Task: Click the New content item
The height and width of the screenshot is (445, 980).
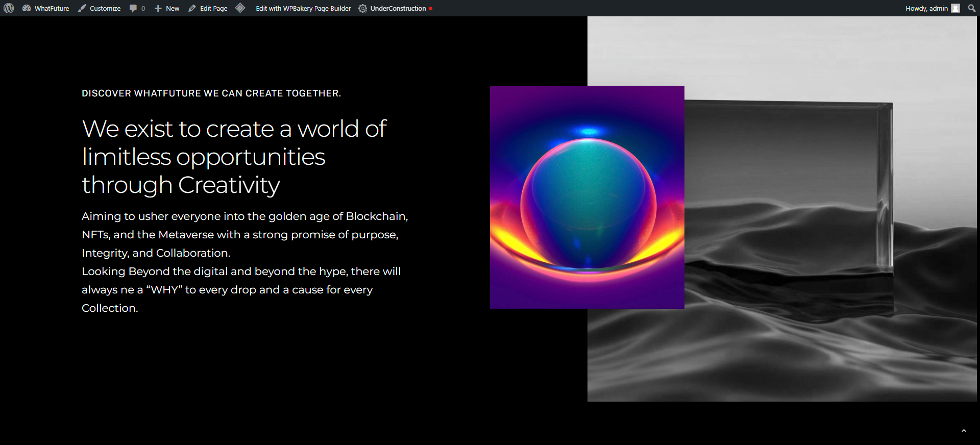Action: pyautogui.click(x=167, y=8)
